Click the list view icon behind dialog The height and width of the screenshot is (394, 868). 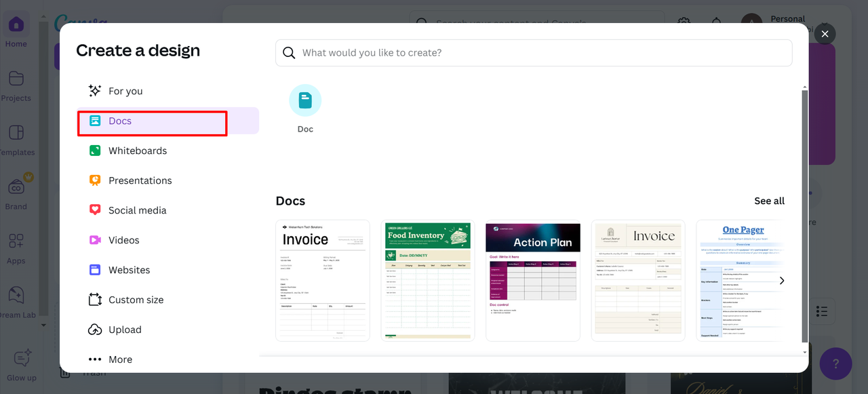click(822, 311)
